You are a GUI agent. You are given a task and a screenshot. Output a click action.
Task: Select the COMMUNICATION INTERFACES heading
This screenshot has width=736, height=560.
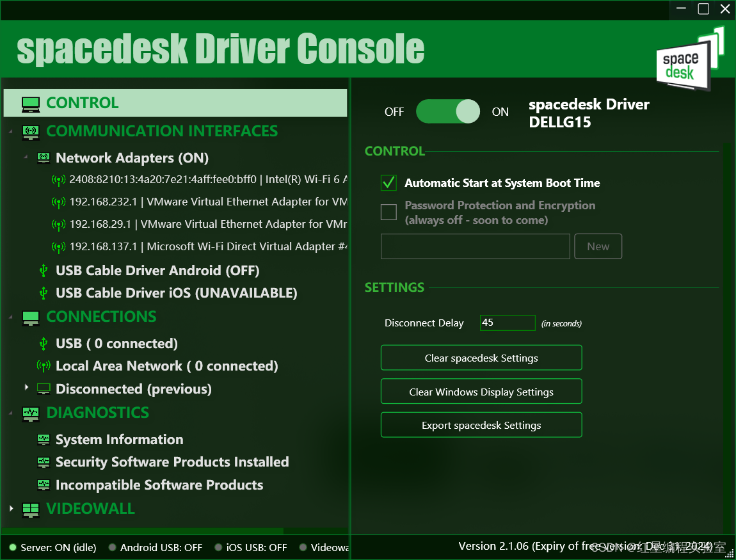coord(162,131)
